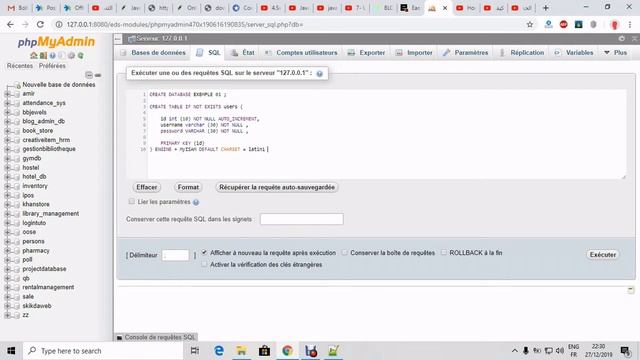Open Windows Start menu
The height and width of the screenshot is (360, 640).
pos(11,351)
